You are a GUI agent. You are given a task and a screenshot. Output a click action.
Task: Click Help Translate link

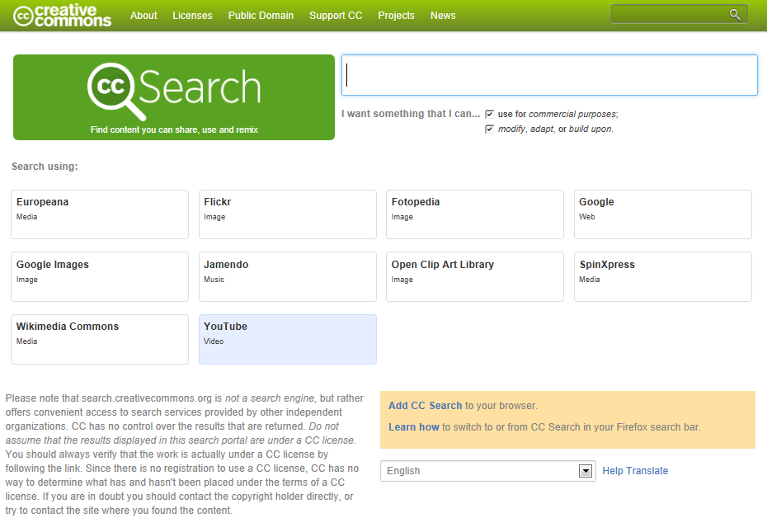(635, 471)
